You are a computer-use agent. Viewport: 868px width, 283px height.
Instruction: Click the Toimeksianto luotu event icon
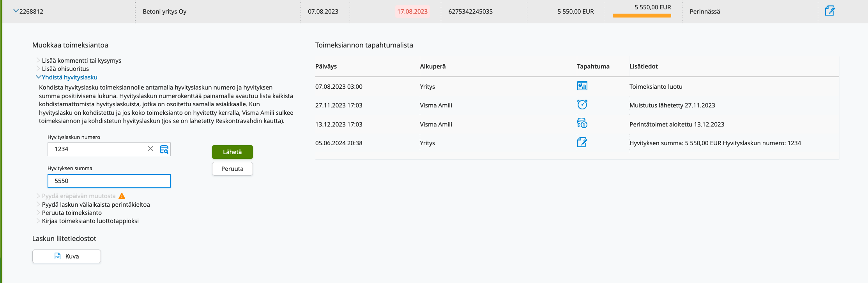tap(582, 86)
